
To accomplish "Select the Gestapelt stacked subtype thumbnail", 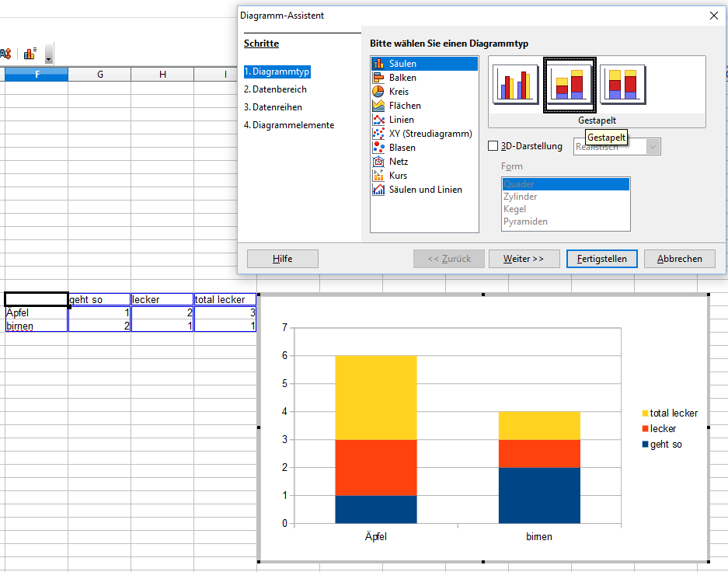I will (x=570, y=85).
